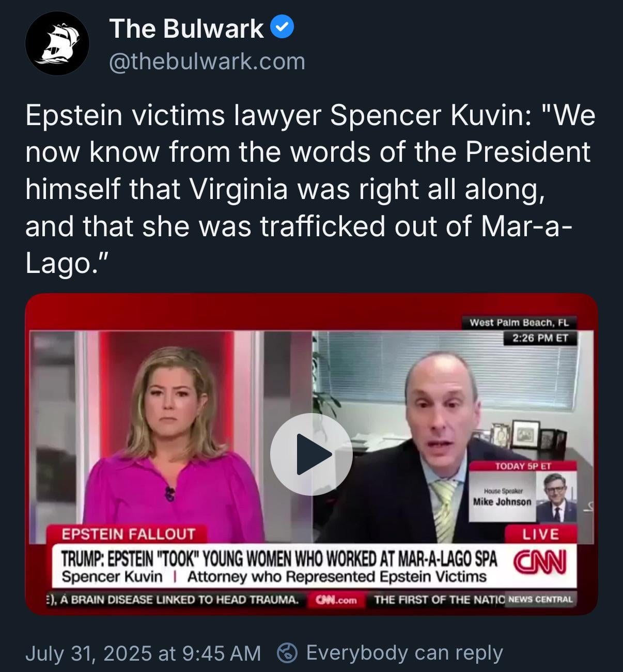Select the Everybody can reply label
Image resolution: width=623 pixels, height=672 pixels.
click(x=404, y=653)
